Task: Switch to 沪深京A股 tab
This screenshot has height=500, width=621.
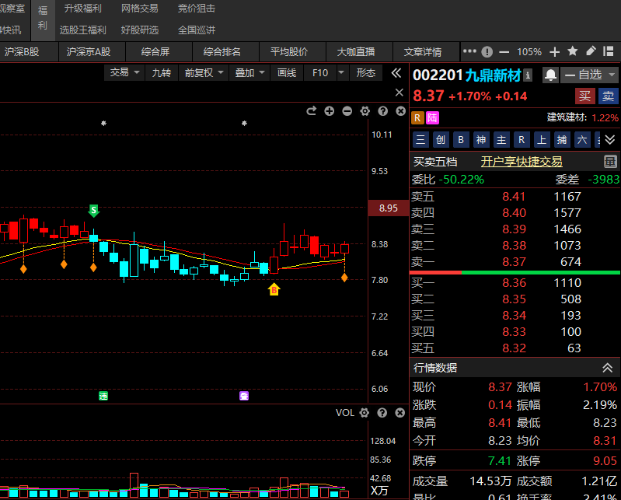Action: (x=92, y=52)
